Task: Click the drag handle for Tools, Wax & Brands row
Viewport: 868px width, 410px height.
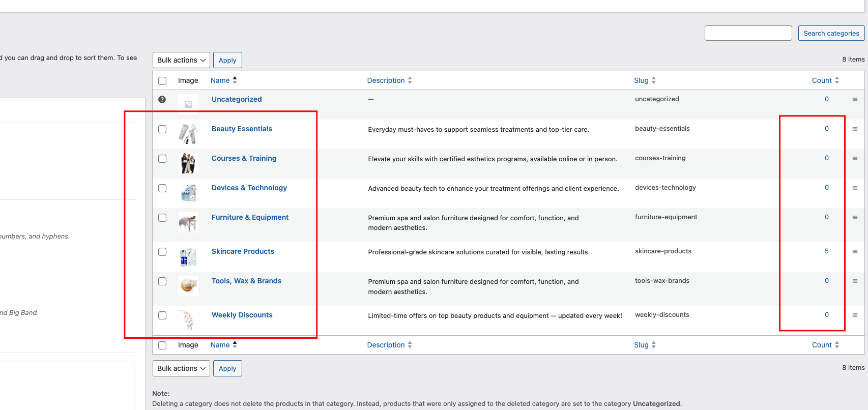Action: [855, 281]
